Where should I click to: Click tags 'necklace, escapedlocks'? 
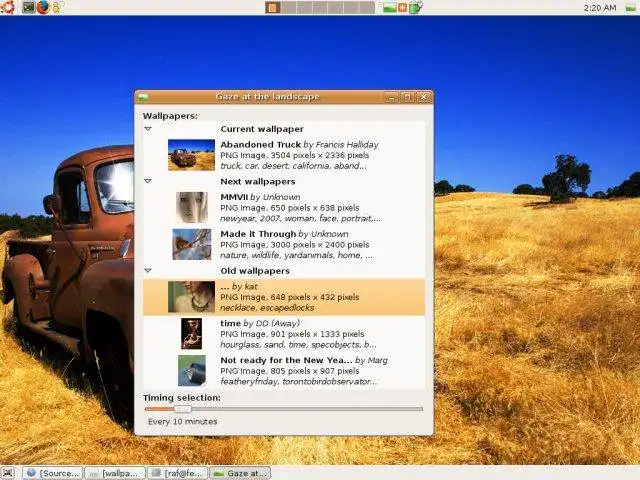[267, 308]
